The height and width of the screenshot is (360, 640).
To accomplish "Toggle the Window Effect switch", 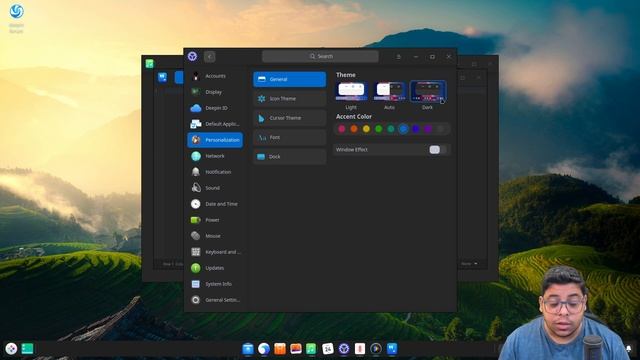I will tap(438, 150).
